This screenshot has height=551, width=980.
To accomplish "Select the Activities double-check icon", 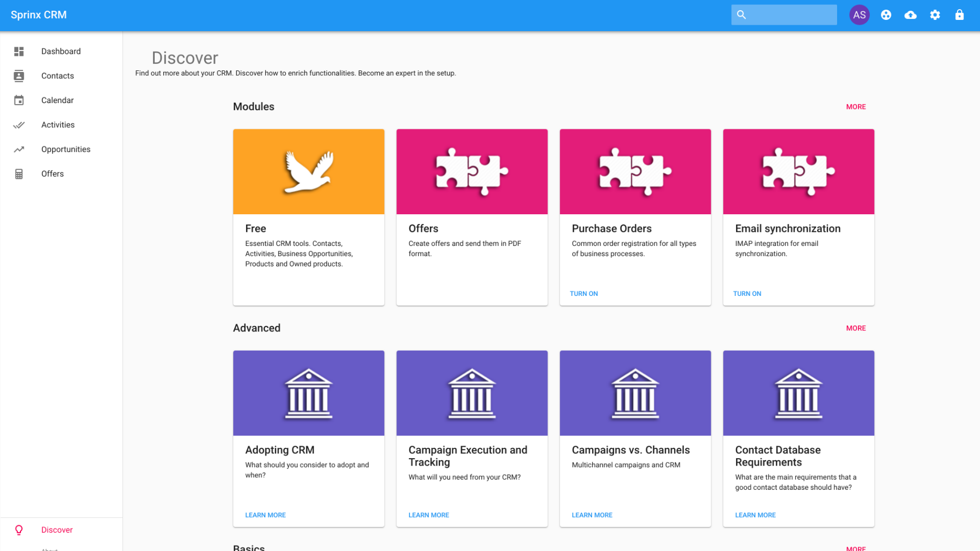I will tap(19, 125).
